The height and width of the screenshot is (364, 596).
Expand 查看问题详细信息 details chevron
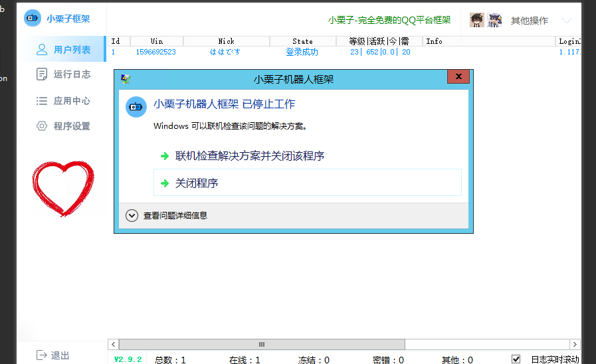pyautogui.click(x=132, y=215)
